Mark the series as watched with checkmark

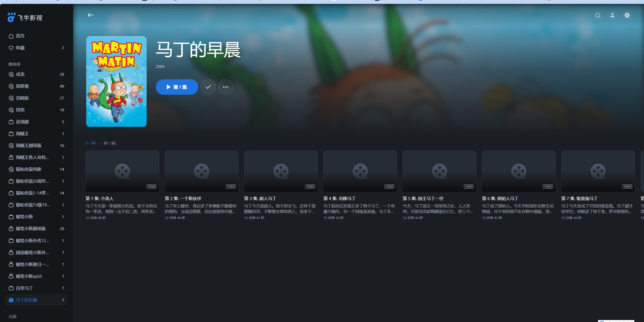tap(208, 87)
